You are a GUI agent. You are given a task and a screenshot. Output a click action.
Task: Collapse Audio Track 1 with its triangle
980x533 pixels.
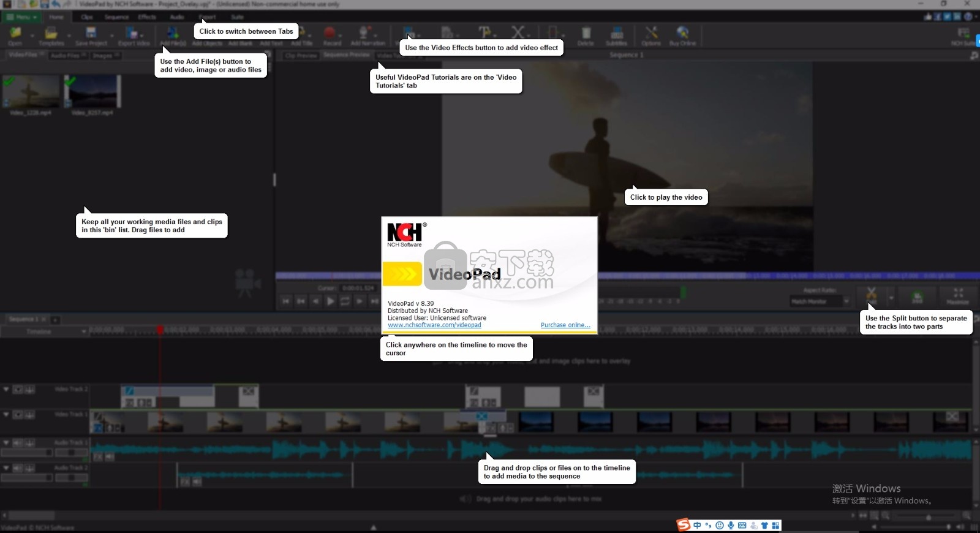[x=6, y=442]
